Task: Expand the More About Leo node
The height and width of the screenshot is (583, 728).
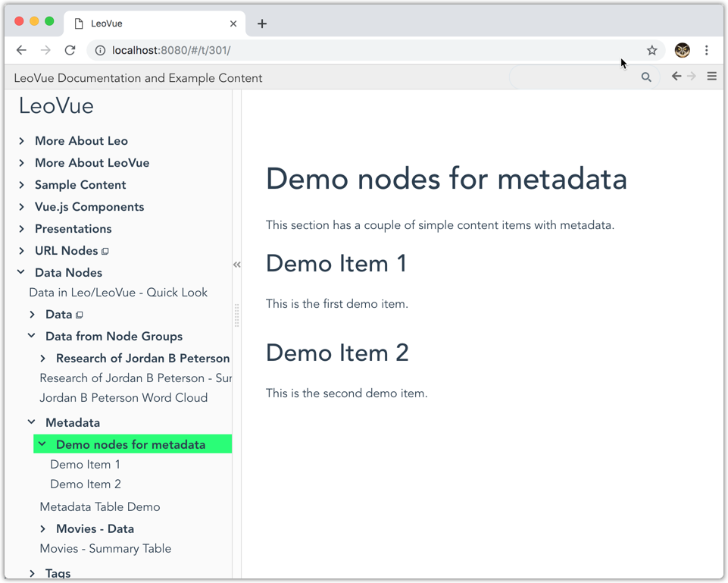Action: 22,141
